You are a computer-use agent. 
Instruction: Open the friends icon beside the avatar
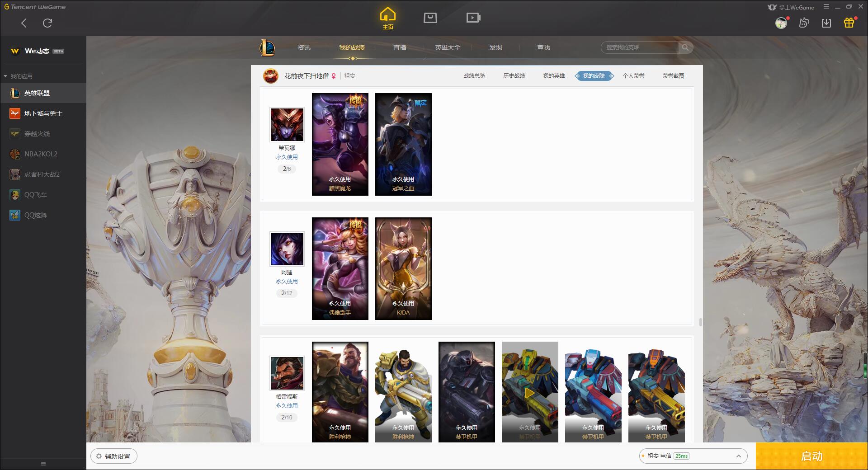tap(804, 23)
